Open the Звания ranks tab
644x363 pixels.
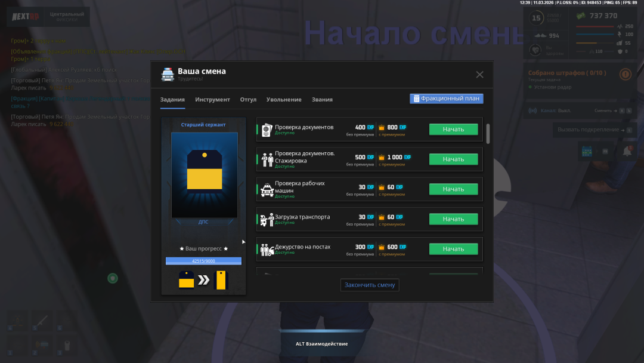click(322, 100)
